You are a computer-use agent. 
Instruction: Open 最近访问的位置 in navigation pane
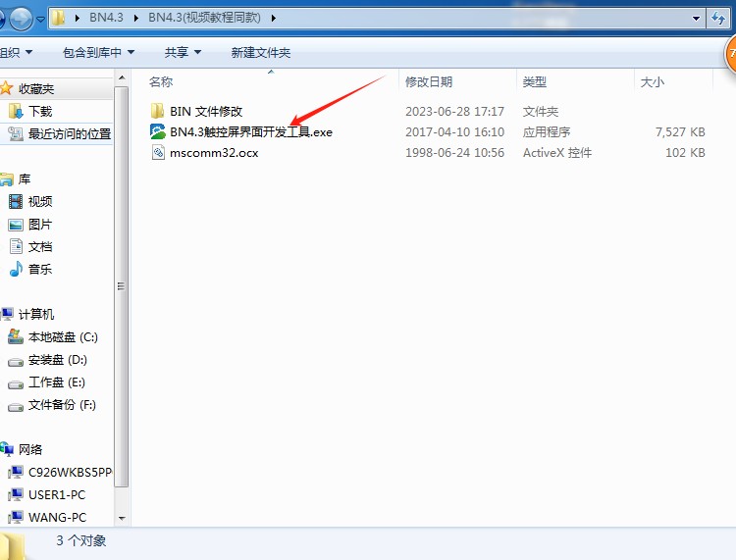click(x=70, y=133)
